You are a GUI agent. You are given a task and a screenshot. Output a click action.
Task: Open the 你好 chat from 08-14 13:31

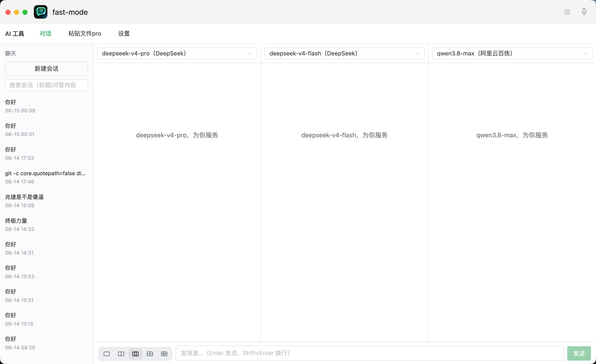click(46, 296)
